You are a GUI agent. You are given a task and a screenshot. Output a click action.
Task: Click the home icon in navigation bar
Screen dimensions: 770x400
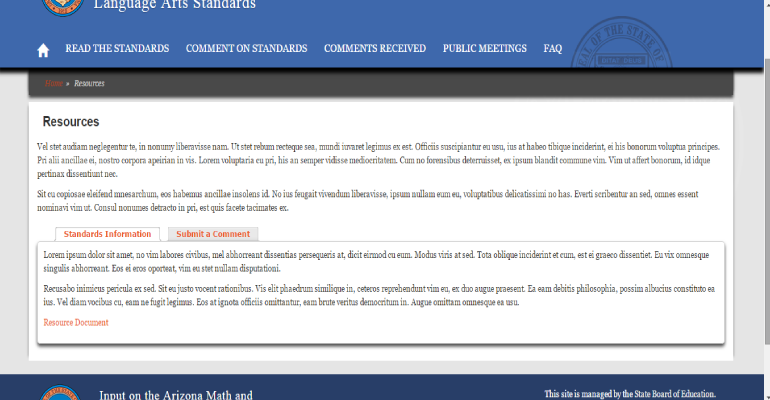pyautogui.click(x=43, y=49)
